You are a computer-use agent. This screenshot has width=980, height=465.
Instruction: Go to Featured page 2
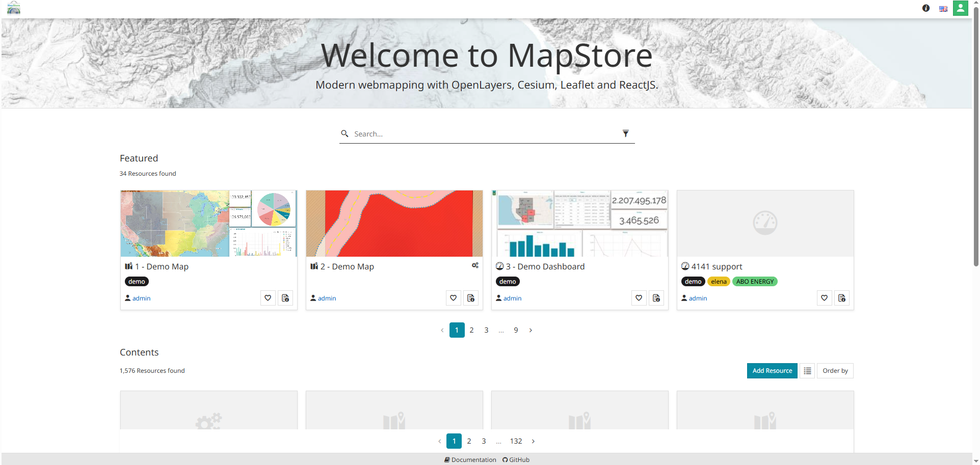point(471,330)
